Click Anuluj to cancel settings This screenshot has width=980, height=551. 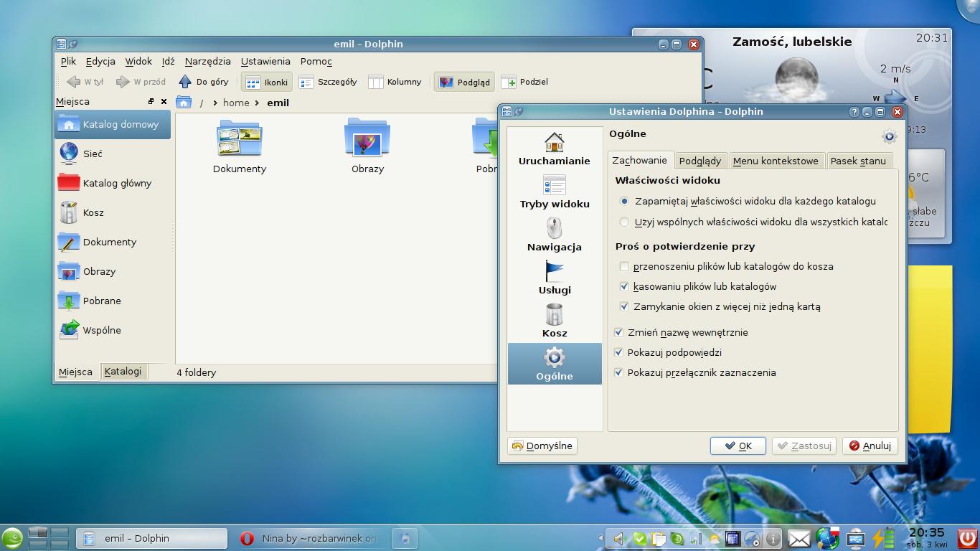(870, 446)
